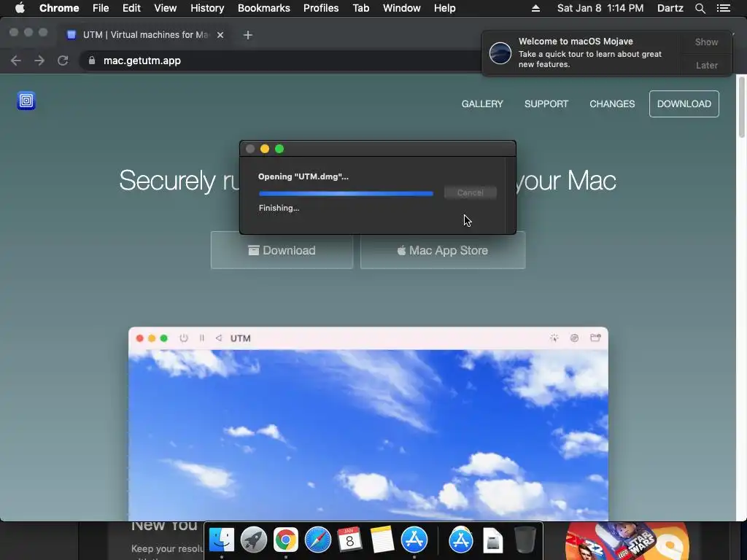Launch Launchpad rocket icon in the Dock
The image size is (747, 560).
click(x=253, y=540)
